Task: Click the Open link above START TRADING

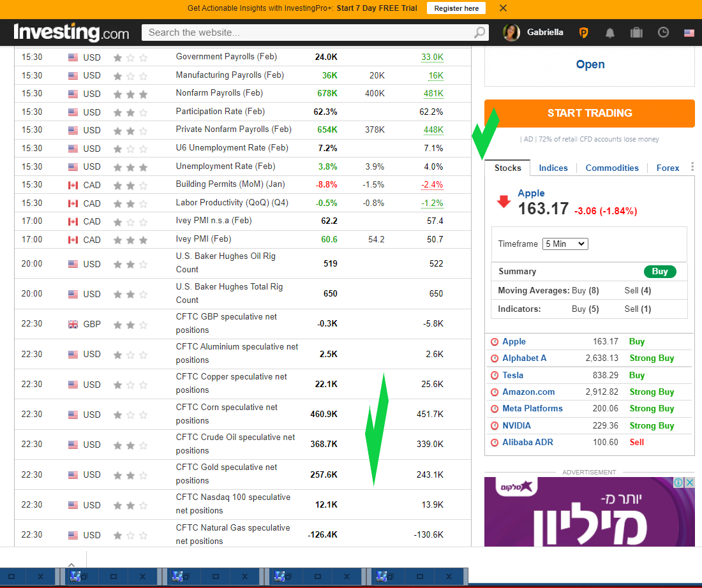Action: click(590, 64)
